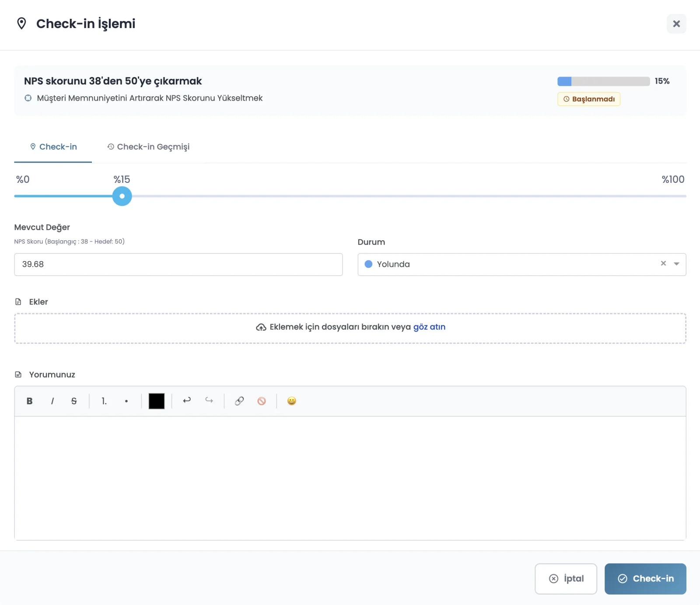The image size is (700, 605).
Task: Click the göz atın file browse link
Action: 429,327
